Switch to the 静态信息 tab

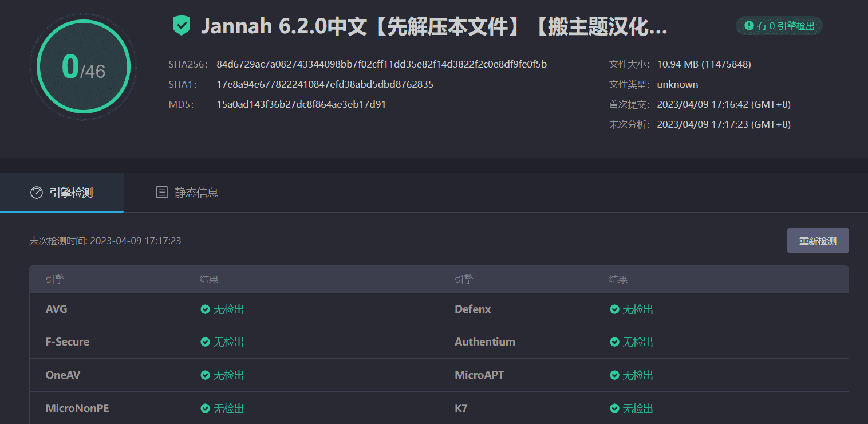click(187, 193)
